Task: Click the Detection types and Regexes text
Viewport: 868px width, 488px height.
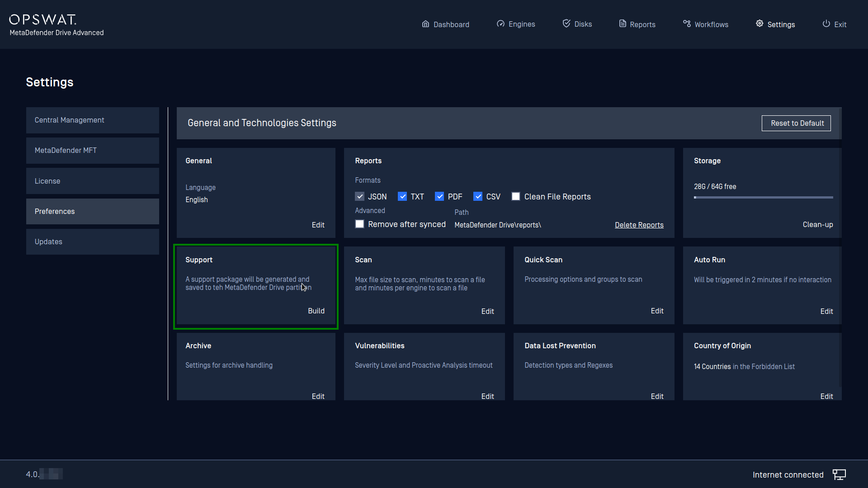Action: click(568, 365)
